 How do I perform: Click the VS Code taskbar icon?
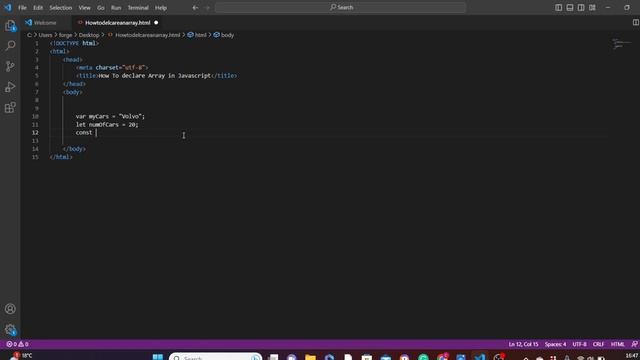pos(480,357)
